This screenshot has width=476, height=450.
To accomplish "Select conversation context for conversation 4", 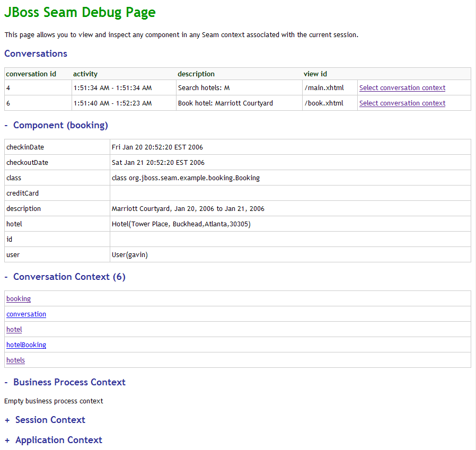I will coord(402,88).
